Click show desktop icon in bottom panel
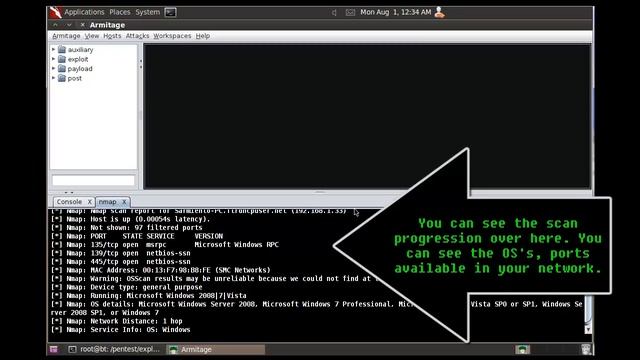The image size is (640, 360). tap(53, 349)
